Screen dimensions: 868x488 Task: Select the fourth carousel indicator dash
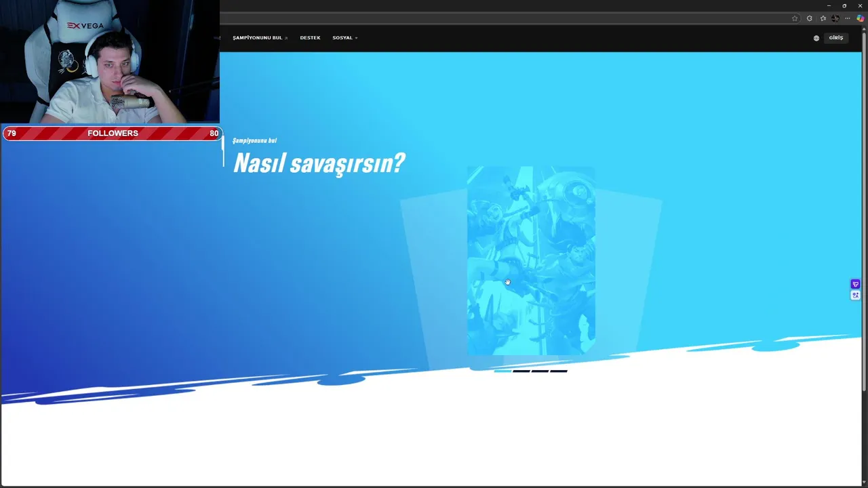click(x=559, y=371)
